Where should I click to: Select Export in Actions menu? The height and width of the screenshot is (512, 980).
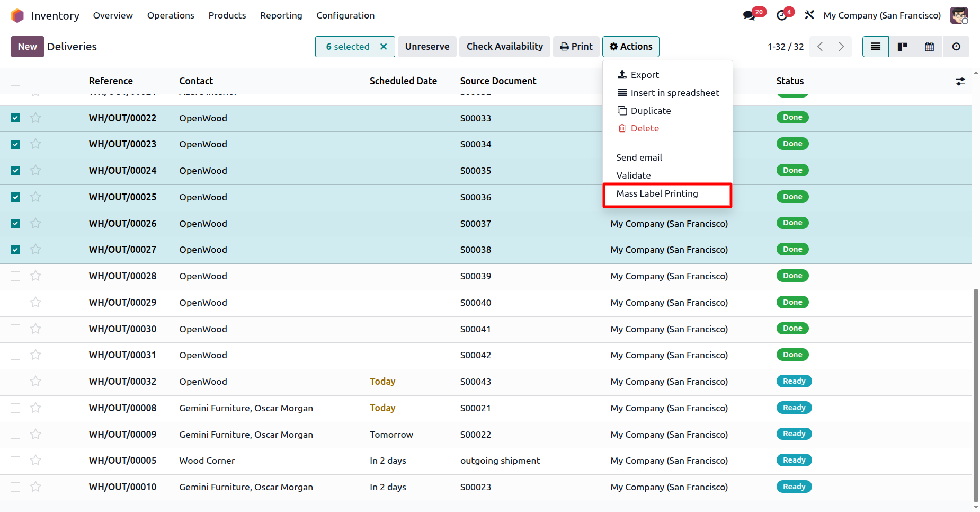[x=645, y=75]
